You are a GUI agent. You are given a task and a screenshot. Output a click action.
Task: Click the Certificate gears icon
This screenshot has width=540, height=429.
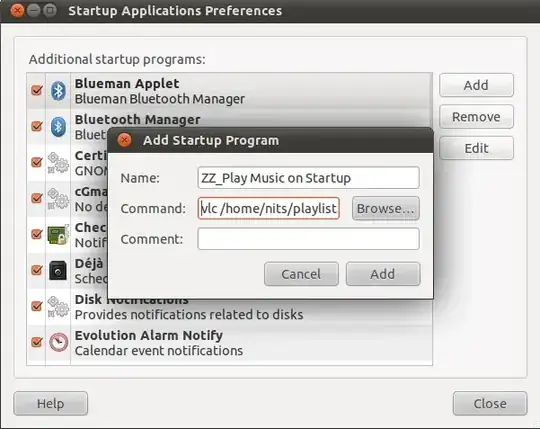tap(58, 163)
